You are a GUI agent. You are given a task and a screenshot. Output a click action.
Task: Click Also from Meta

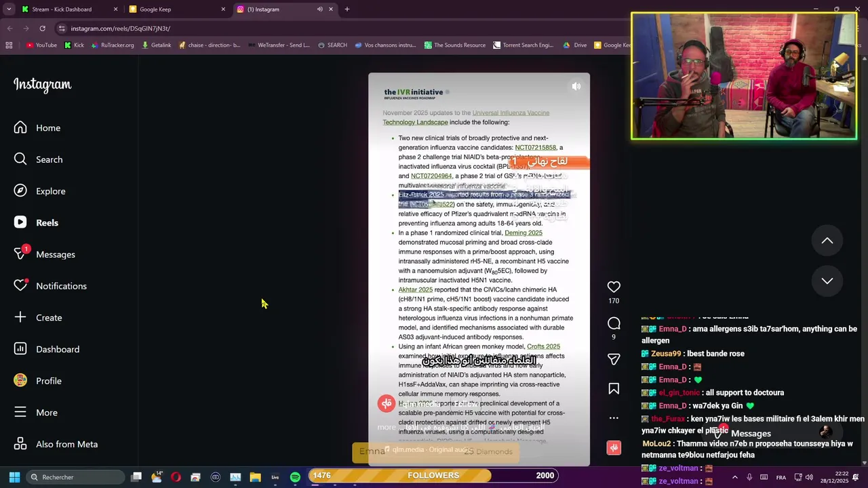[x=56, y=444]
